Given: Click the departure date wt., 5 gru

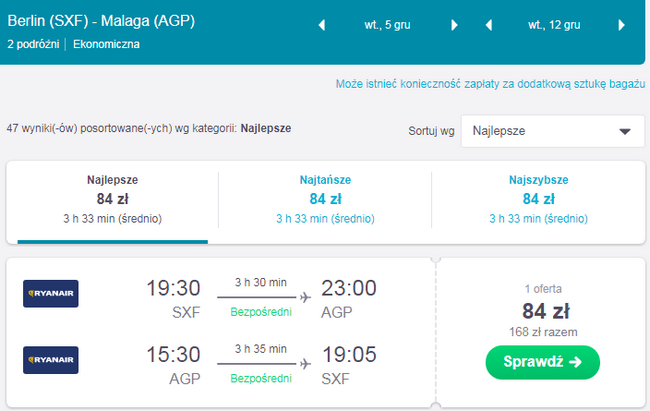Looking at the screenshot, I should pos(388,25).
